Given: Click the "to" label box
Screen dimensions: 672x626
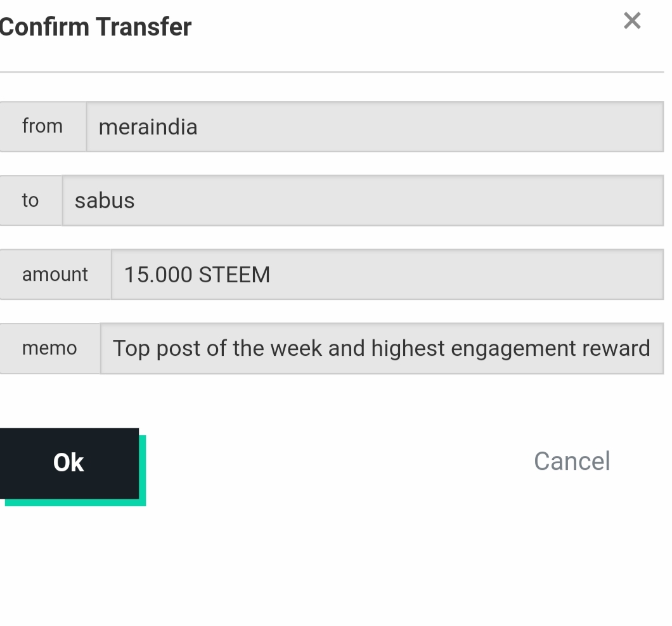Looking at the screenshot, I should tap(31, 200).
